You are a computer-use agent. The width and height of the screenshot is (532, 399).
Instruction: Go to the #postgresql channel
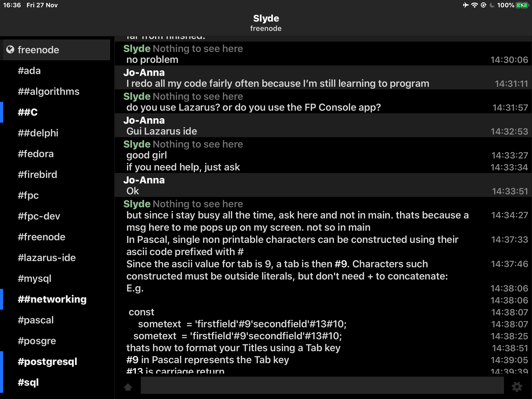click(57, 362)
